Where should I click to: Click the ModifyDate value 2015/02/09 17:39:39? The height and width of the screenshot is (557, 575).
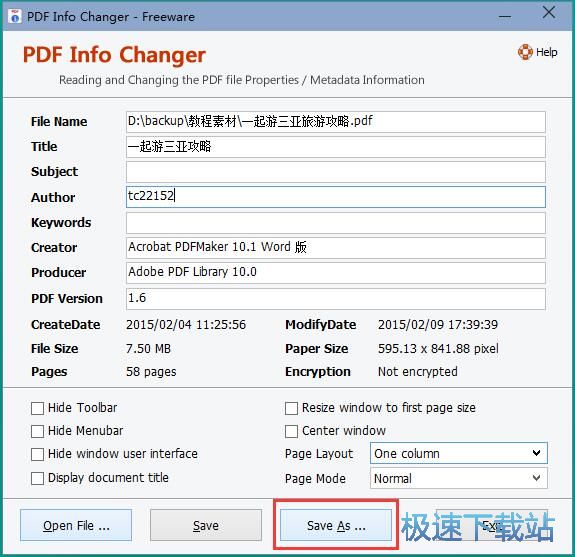tap(438, 325)
